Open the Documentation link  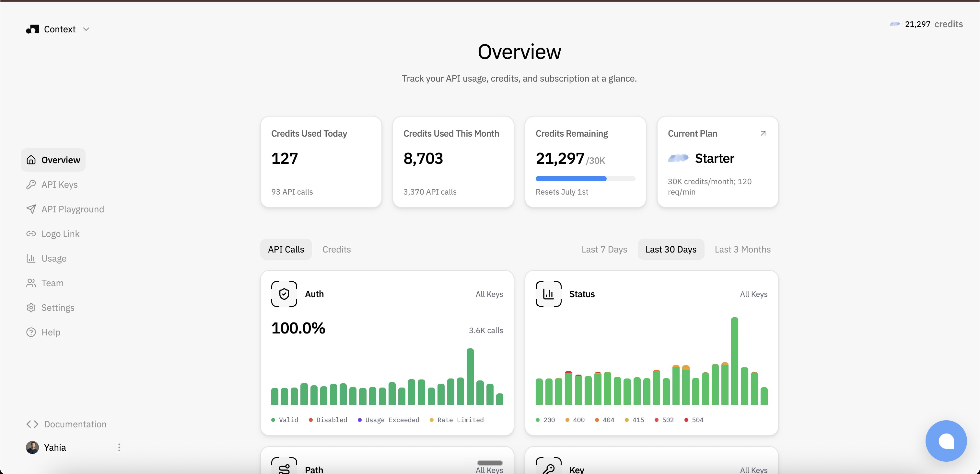pyautogui.click(x=66, y=424)
